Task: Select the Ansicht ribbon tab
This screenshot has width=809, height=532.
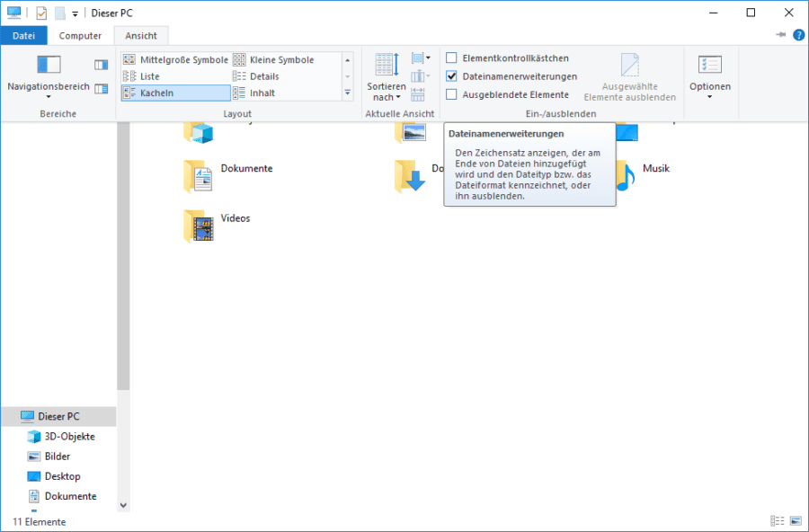Action: [141, 36]
